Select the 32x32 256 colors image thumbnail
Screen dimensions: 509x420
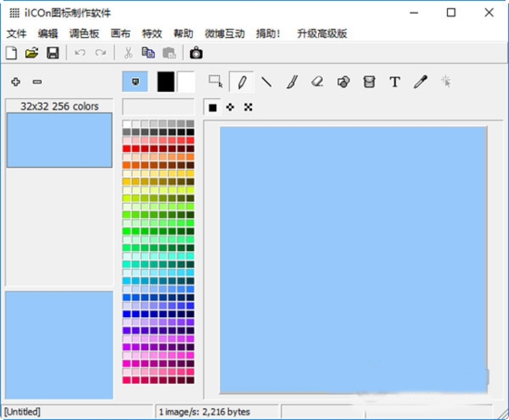[59, 140]
